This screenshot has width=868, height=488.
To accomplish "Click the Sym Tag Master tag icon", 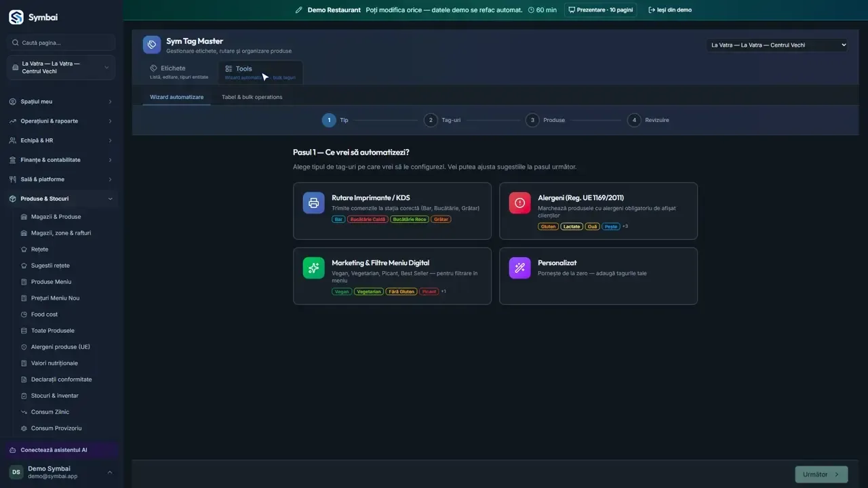I will [152, 45].
